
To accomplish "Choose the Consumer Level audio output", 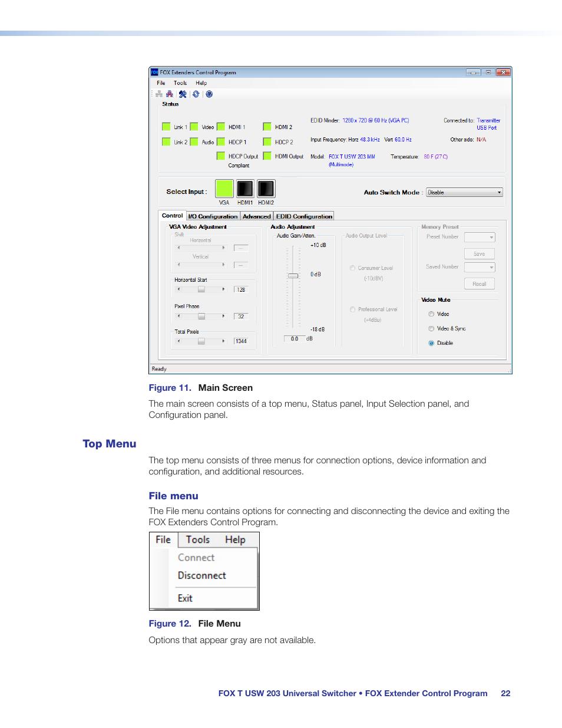I will [353, 268].
